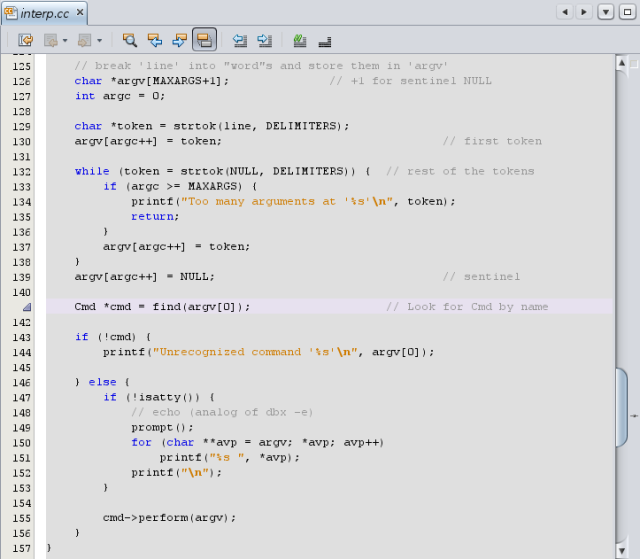Screen dimensions: 640x559
Task: Click on "MAXARGS+1" in argv declaration
Action: coord(184,81)
